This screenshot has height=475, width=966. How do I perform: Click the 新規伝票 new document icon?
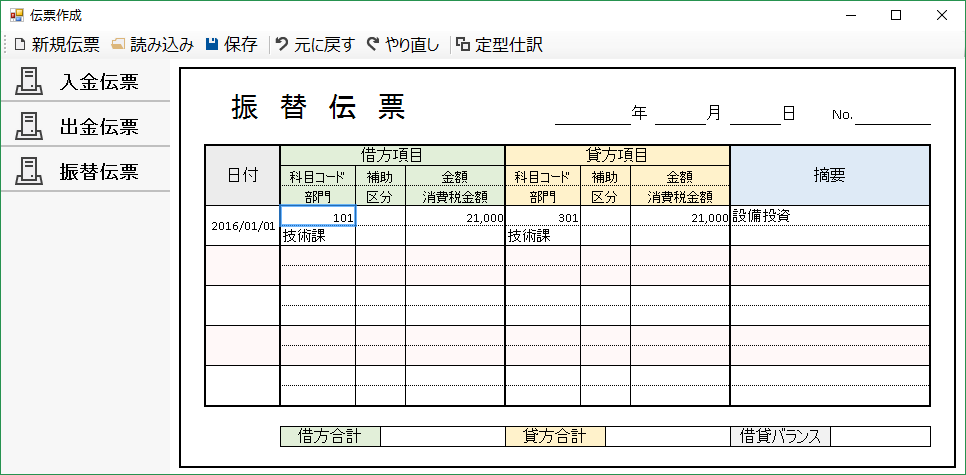point(19,44)
